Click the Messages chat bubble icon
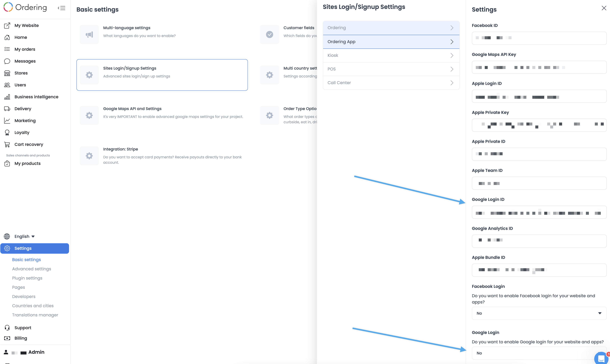Screen dimensions: 610x364 click(x=7, y=61)
